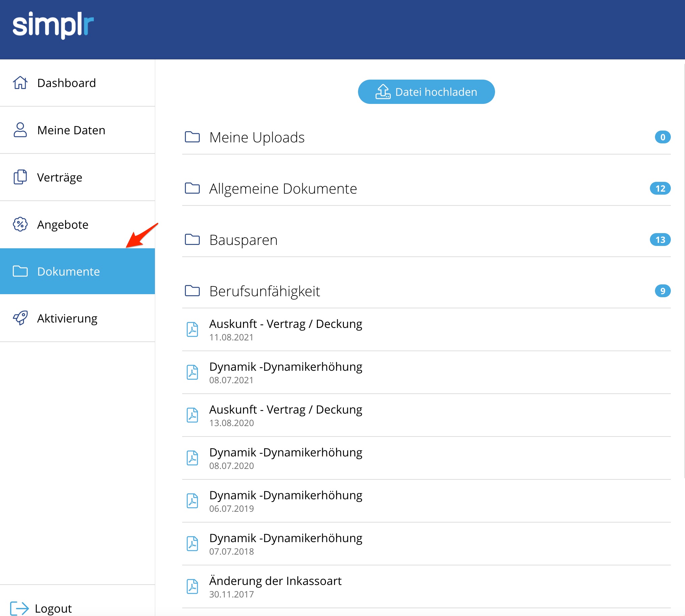This screenshot has width=685, height=616.
Task: Click the Meine Daten person icon
Action: point(20,130)
